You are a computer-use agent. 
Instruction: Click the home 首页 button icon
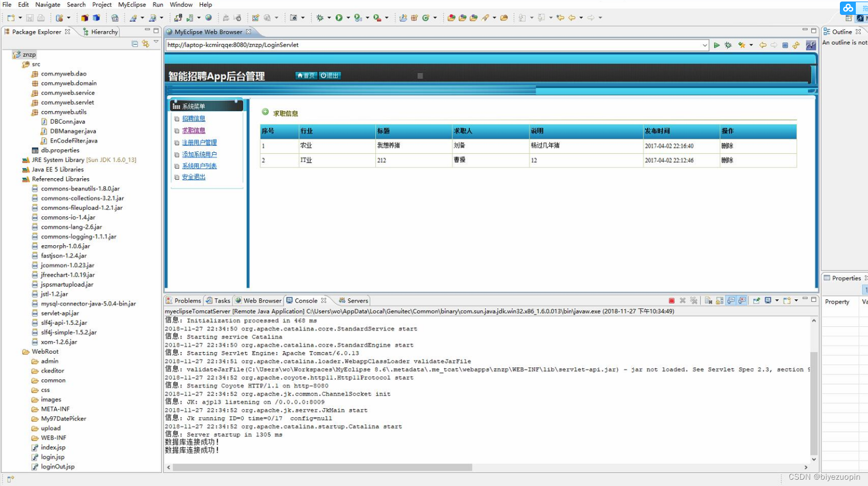pos(306,76)
